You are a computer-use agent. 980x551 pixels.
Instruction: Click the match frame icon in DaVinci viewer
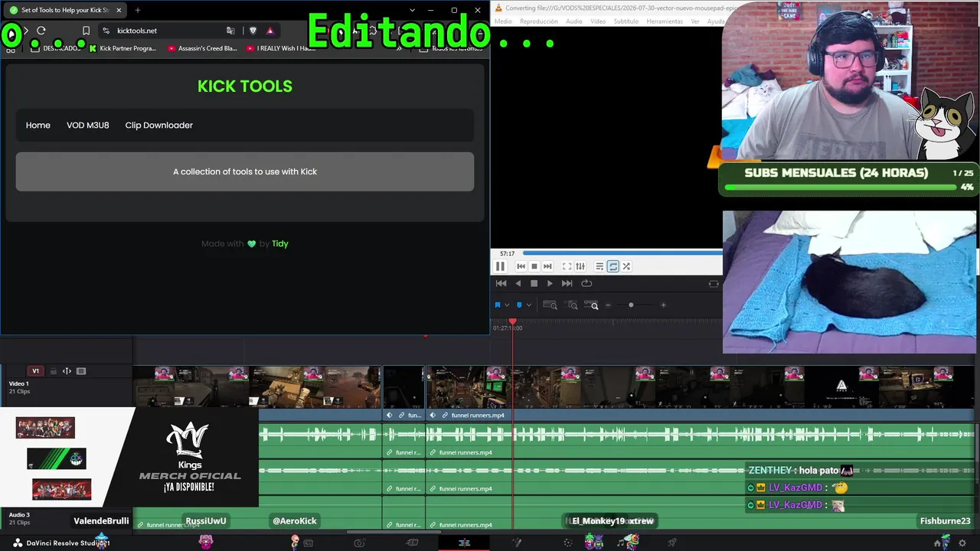(714, 284)
